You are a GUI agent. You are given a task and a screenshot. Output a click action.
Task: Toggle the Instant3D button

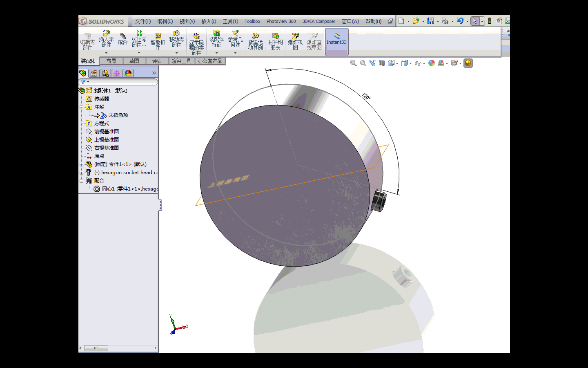click(x=336, y=41)
